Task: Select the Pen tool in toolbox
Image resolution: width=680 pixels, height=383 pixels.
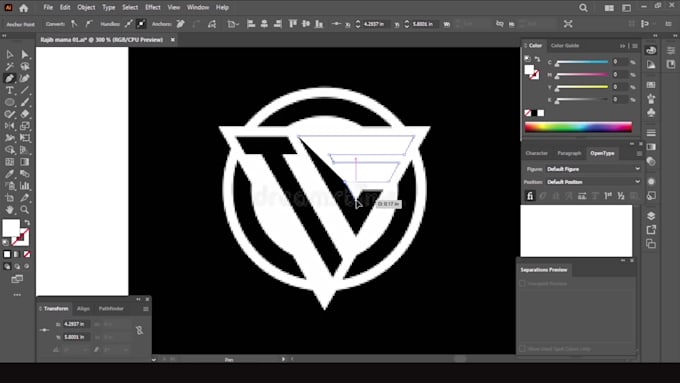Action: point(10,79)
